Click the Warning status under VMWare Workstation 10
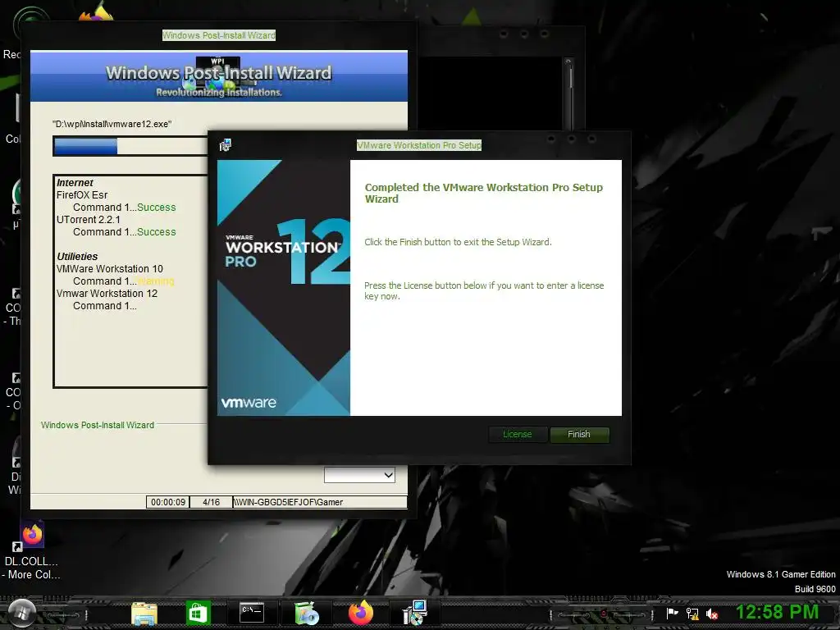Screen dimensions: 840x630 [156, 281]
